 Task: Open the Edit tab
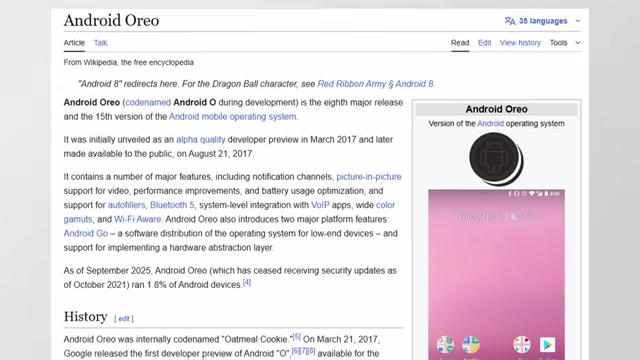point(484,43)
